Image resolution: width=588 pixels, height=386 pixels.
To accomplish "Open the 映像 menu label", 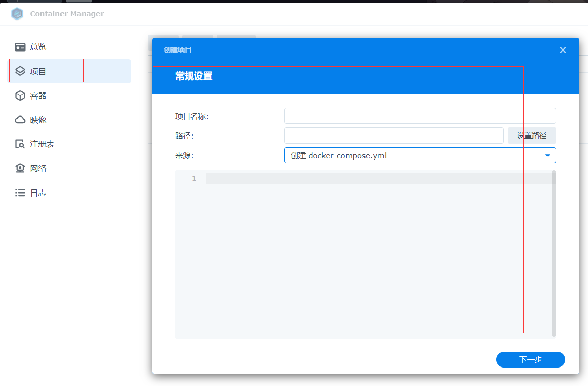I will [x=38, y=120].
